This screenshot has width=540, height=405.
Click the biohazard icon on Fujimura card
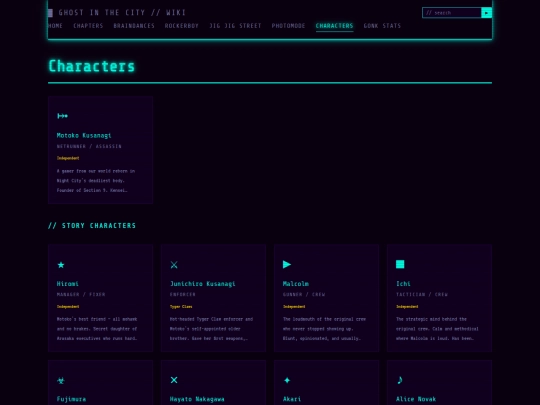(x=61, y=380)
